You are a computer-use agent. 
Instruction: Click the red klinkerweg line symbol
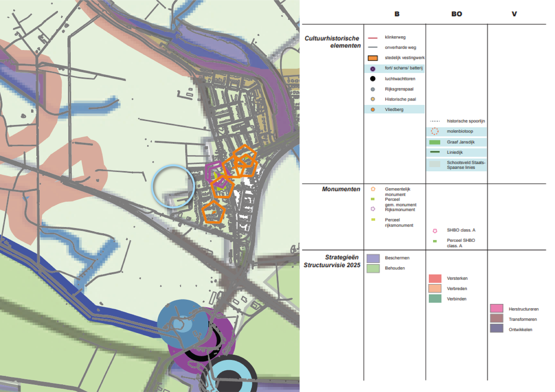click(372, 38)
